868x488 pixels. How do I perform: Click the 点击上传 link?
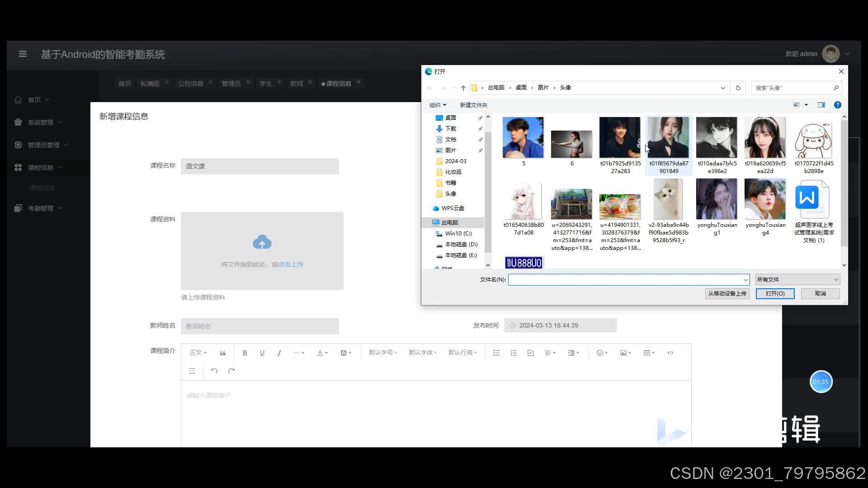pyautogui.click(x=291, y=264)
